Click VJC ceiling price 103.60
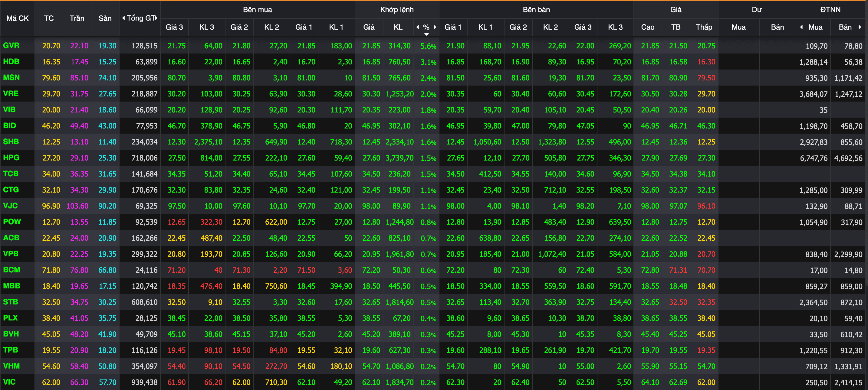 click(77, 206)
